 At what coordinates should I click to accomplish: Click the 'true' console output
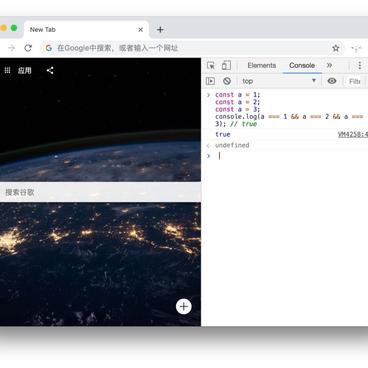pyautogui.click(x=223, y=134)
